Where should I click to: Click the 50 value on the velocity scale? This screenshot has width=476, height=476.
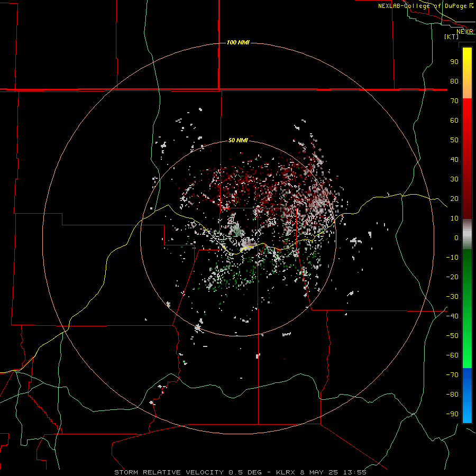454,140
